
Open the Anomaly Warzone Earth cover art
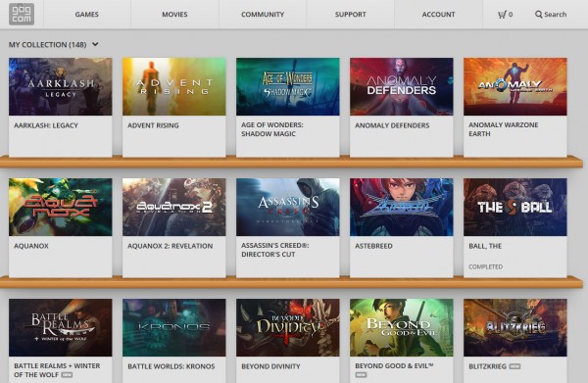point(515,86)
